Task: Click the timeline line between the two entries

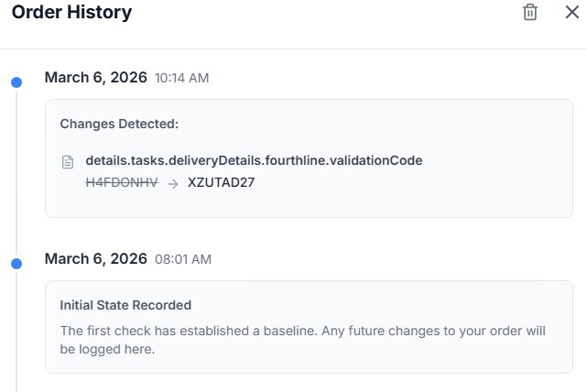Action: tap(16, 174)
